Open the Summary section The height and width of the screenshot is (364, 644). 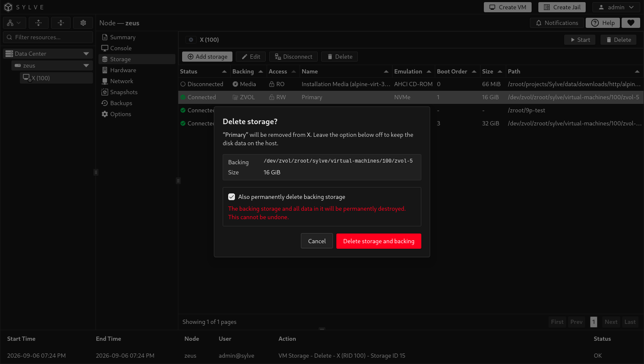point(137,37)
